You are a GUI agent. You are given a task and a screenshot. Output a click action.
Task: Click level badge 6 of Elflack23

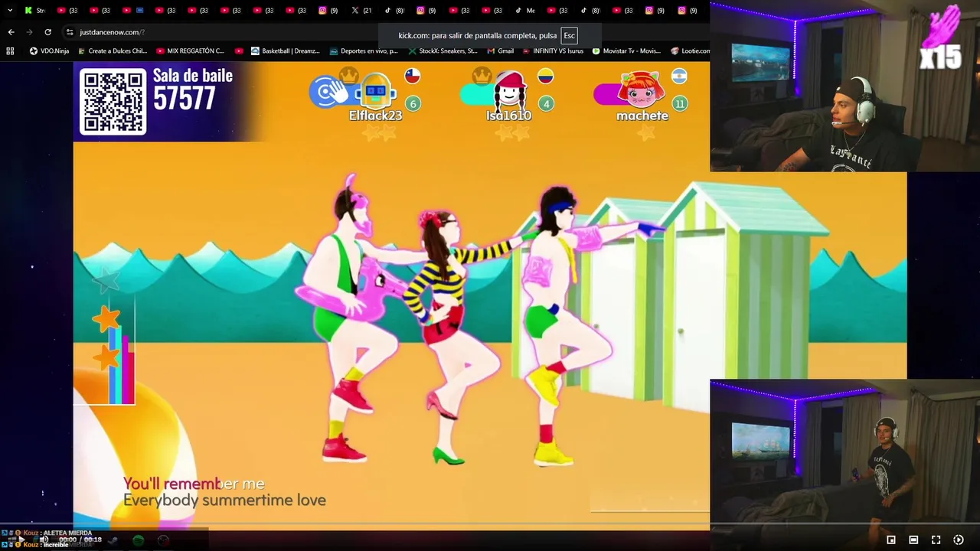(413, 103)
